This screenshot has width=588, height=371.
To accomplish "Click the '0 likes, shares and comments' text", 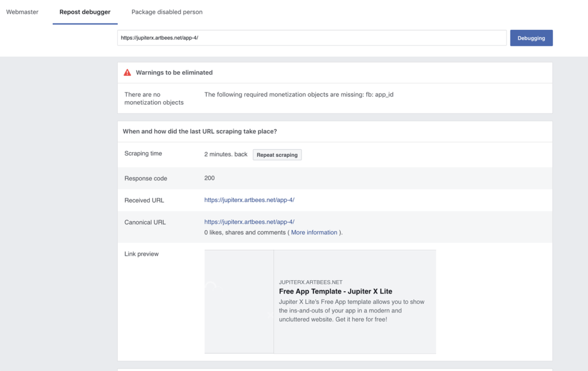I will 245,233.
